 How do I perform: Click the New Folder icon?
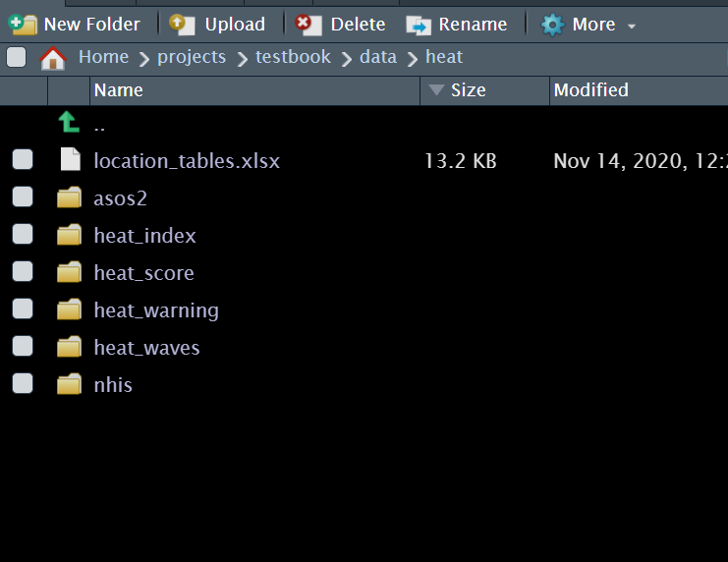pos(23,25)
